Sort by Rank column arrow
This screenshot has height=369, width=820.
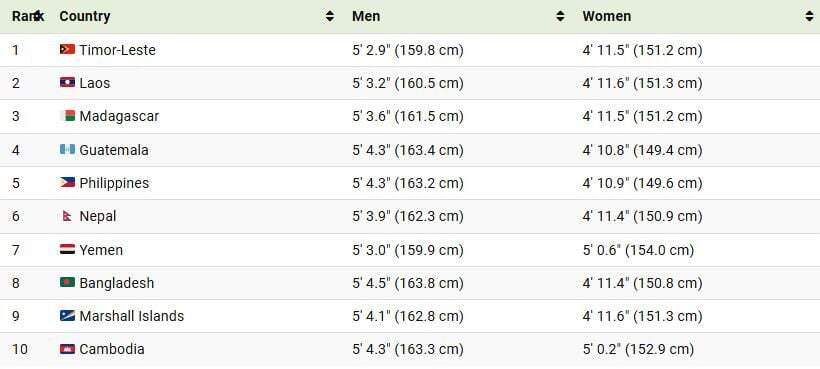click(37, 16)
